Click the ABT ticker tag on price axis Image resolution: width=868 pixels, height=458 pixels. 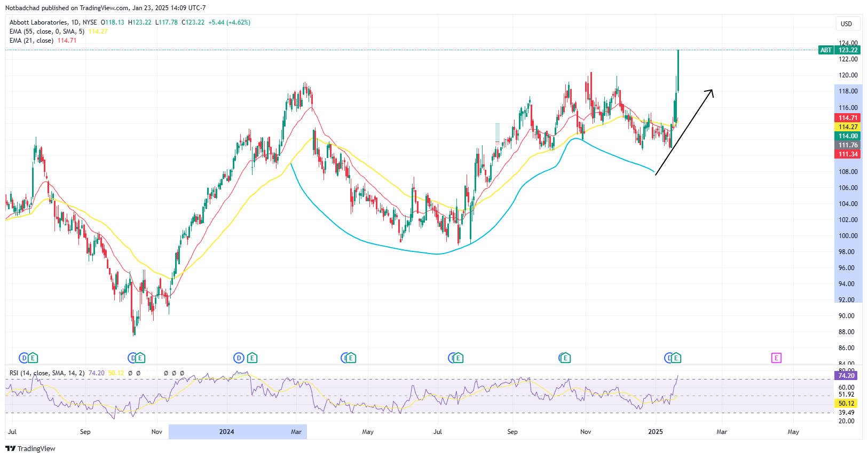[826, 50]
